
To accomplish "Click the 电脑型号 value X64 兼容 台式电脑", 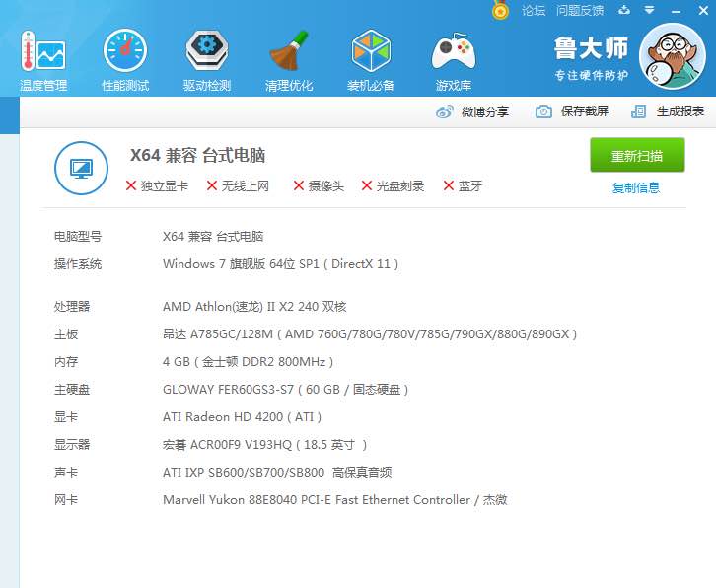I will tap(213, 237).
